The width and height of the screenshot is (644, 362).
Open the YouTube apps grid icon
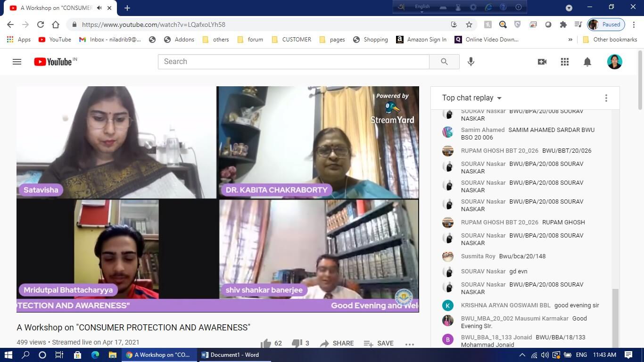click(565, 62)
